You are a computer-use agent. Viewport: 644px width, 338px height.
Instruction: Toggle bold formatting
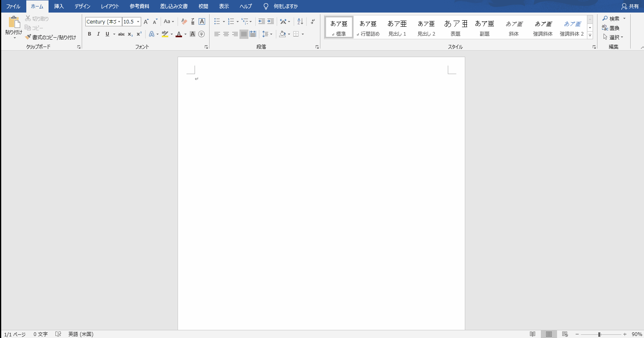pyautogui.click(x=89, y=34)
